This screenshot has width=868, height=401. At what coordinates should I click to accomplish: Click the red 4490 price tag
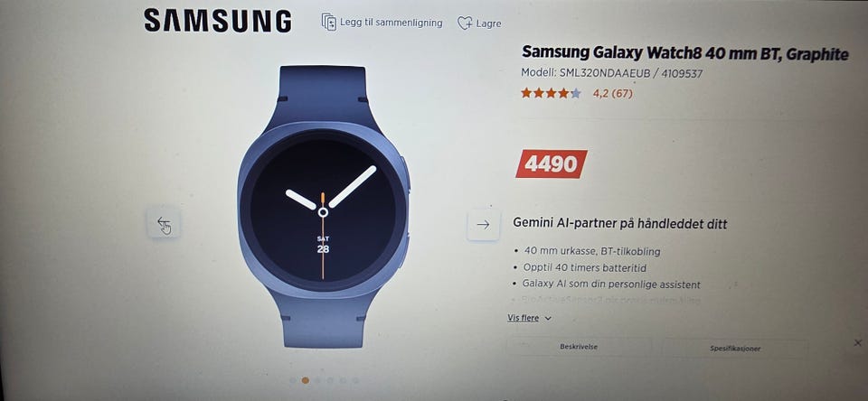(552, 163)
